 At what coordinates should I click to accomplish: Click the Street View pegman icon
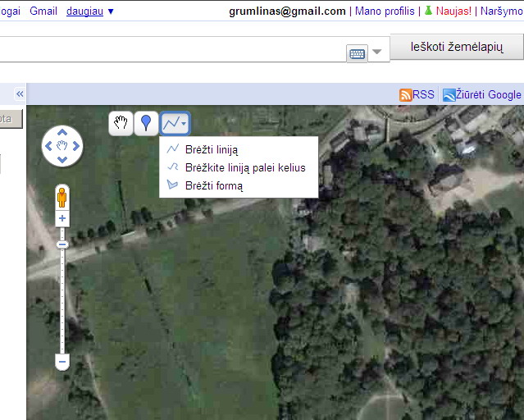62,197
